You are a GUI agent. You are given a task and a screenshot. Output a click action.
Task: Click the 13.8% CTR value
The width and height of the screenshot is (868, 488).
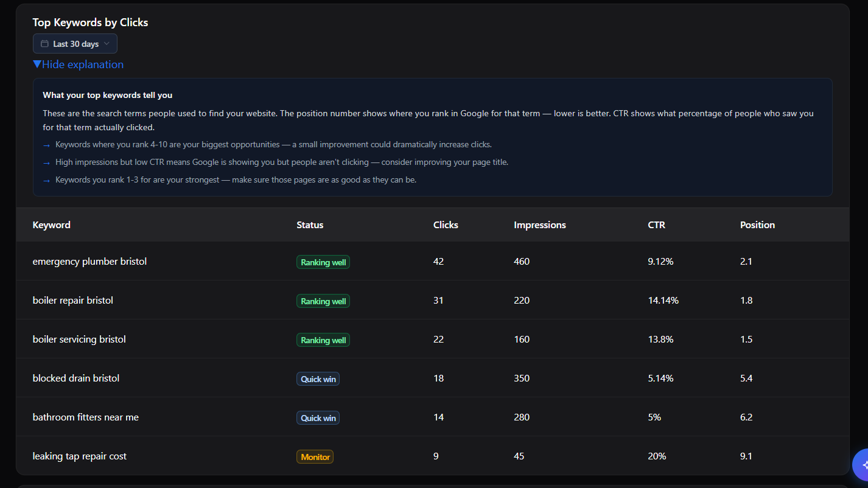tap(661, 340)
